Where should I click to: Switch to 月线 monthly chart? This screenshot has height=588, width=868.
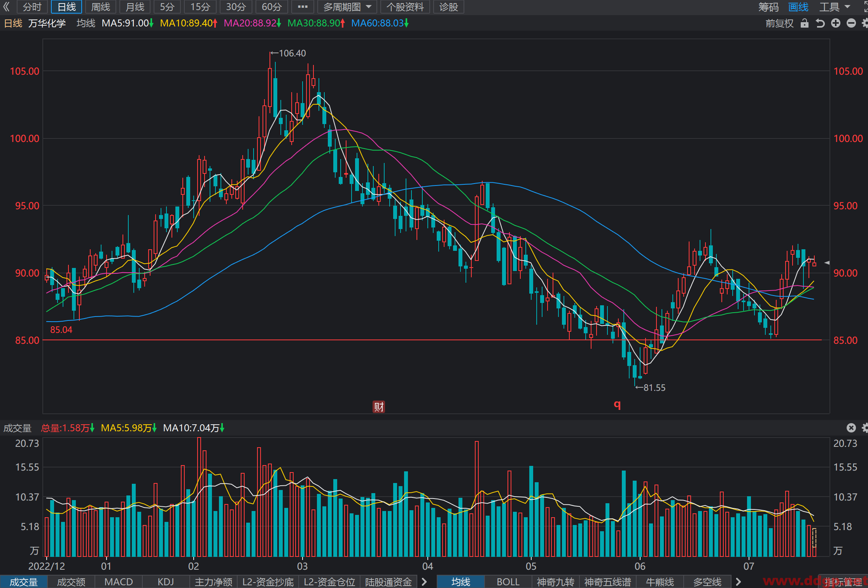coord(135,7)
